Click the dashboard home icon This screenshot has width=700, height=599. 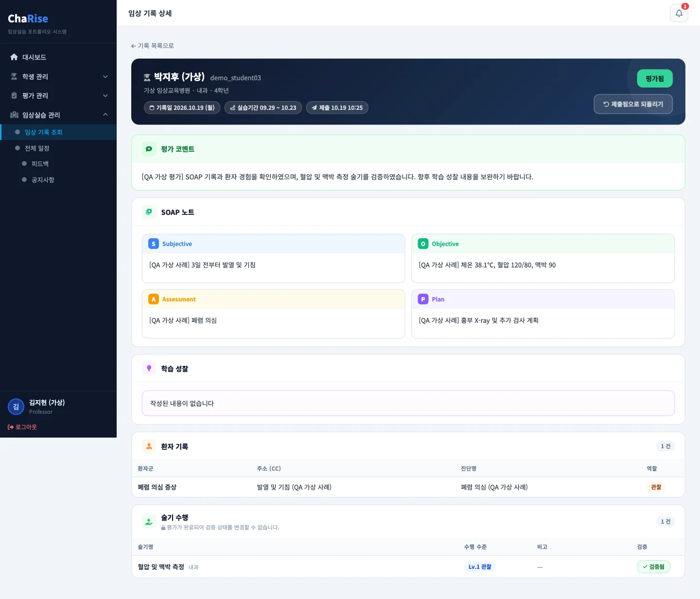pos(14,57)
